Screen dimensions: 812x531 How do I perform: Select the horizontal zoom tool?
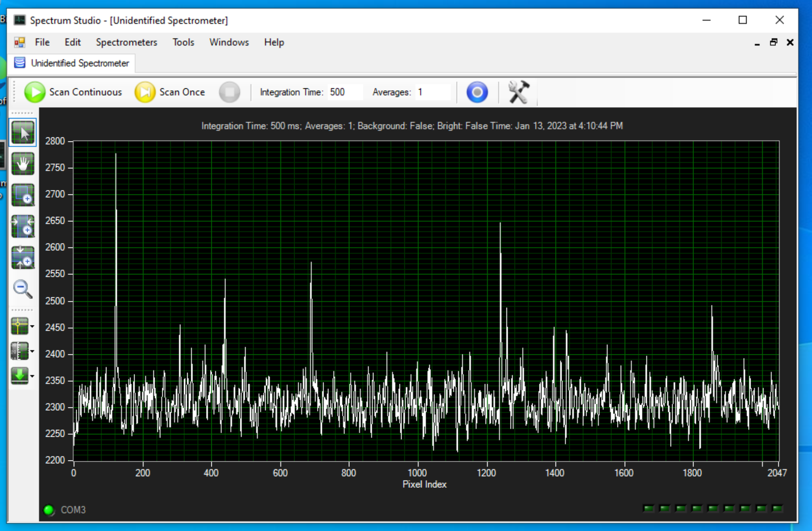coord(23,226)
